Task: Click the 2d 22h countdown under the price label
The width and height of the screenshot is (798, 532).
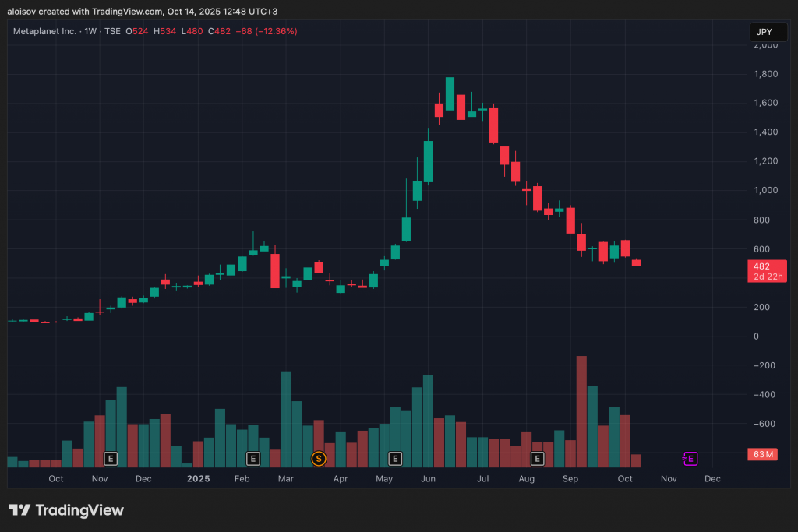Action: tap(768, 277)
